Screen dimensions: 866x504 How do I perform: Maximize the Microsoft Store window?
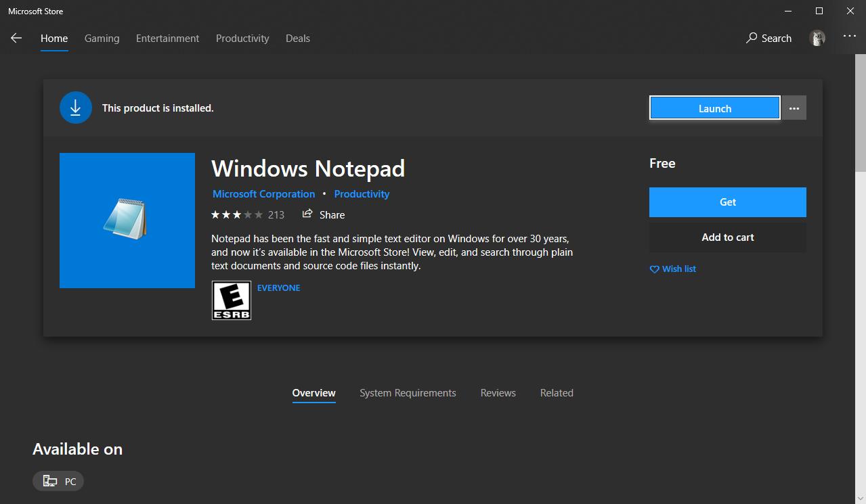[x=819, y=11]
